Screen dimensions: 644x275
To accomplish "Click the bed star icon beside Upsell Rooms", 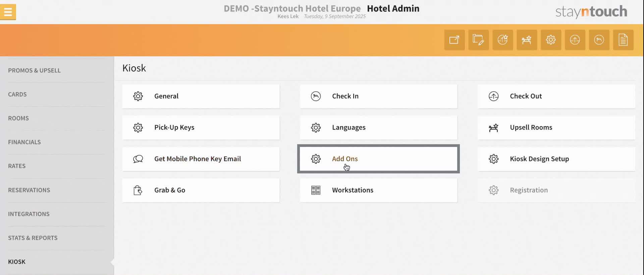I will point(493,127).
